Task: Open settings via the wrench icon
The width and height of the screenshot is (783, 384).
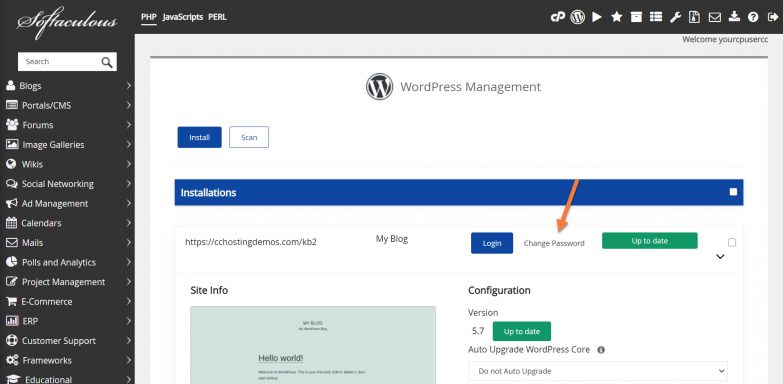Action: tap(675, 17)
